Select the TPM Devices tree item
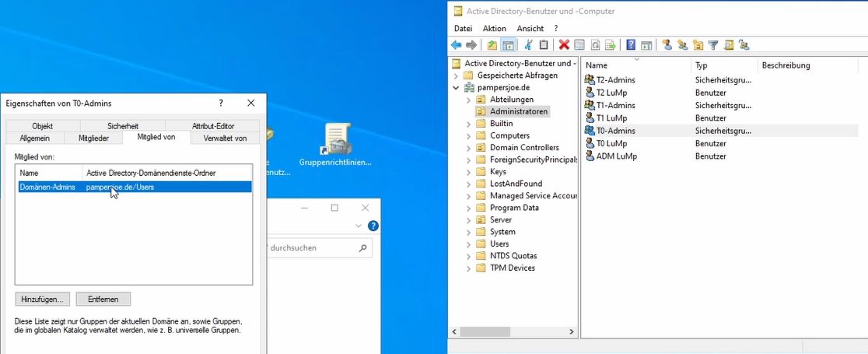This screenshot has width=868, height=354. click(x=512, y=268)
